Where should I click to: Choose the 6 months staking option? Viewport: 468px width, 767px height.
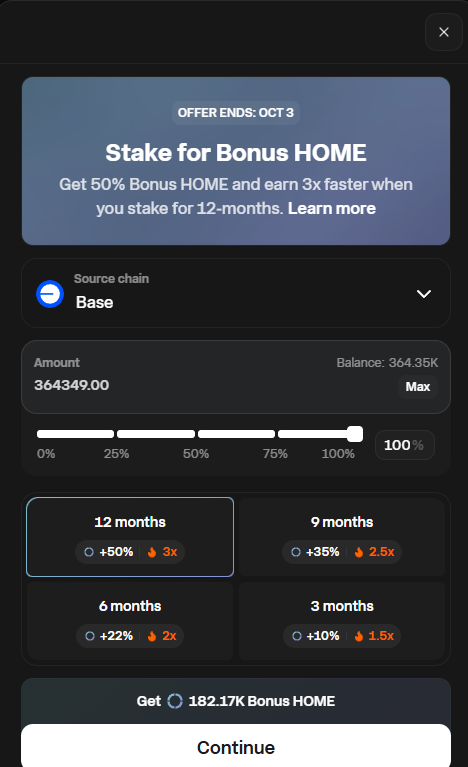[130, 621]
